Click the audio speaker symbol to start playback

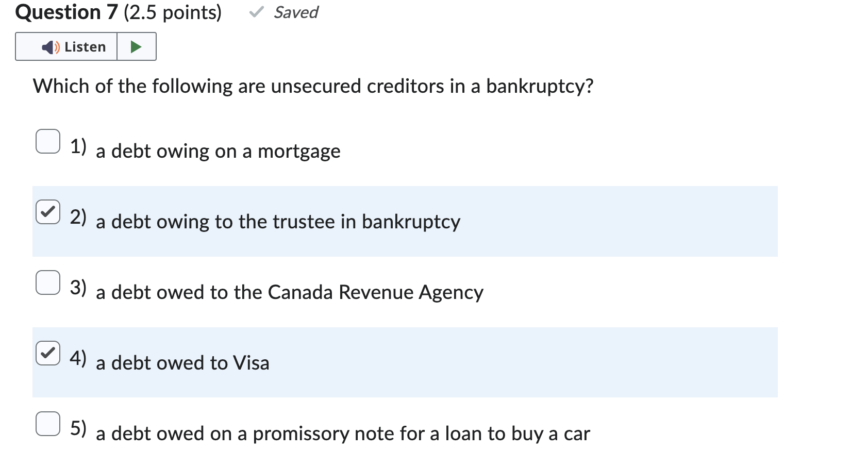[48, 46]
